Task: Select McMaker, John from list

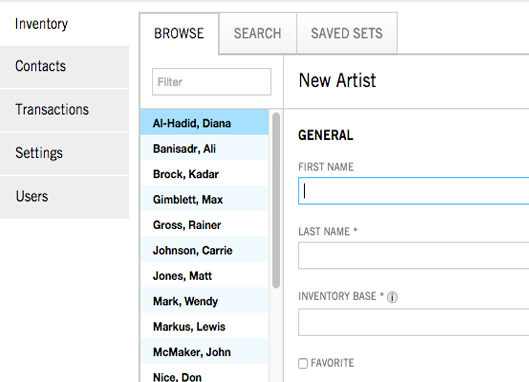Action: [204, 352]
